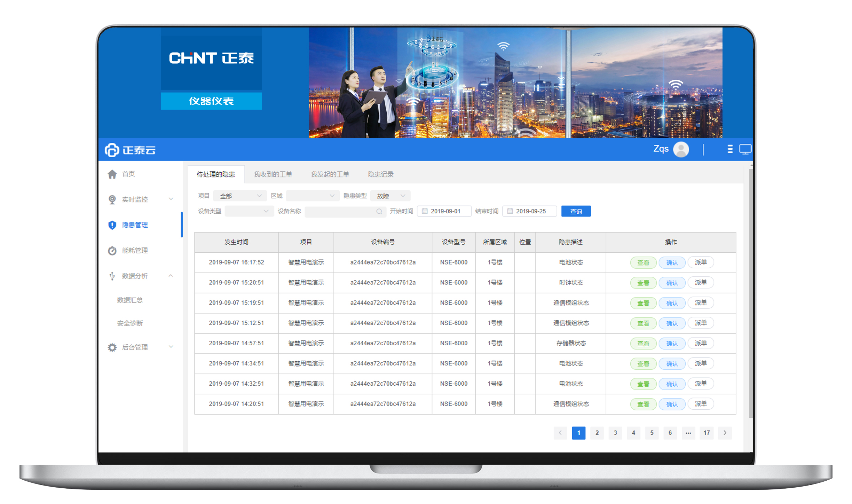
Task: Click the list menu icon in the header
Action: point(730,149)
